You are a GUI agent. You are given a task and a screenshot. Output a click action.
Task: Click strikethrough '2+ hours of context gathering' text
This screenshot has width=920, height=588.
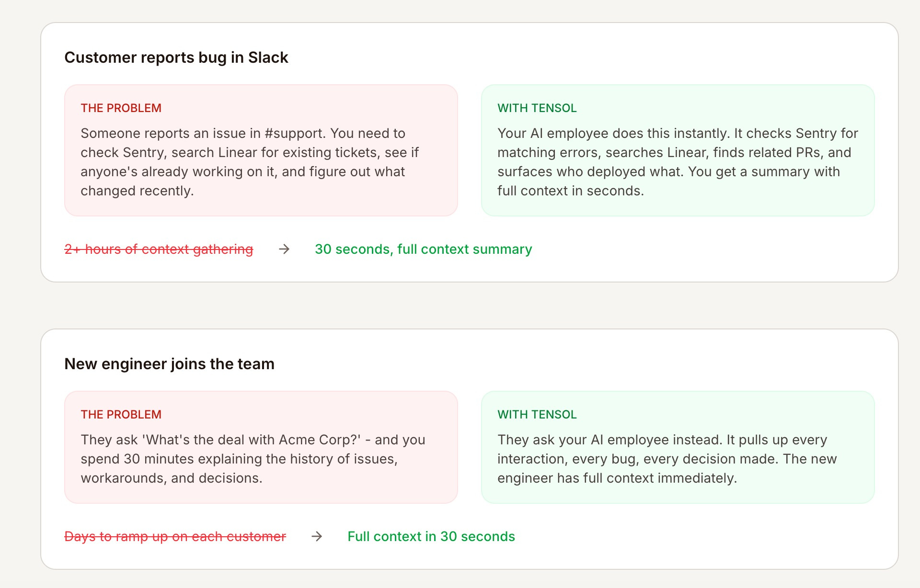pos(159,249)
